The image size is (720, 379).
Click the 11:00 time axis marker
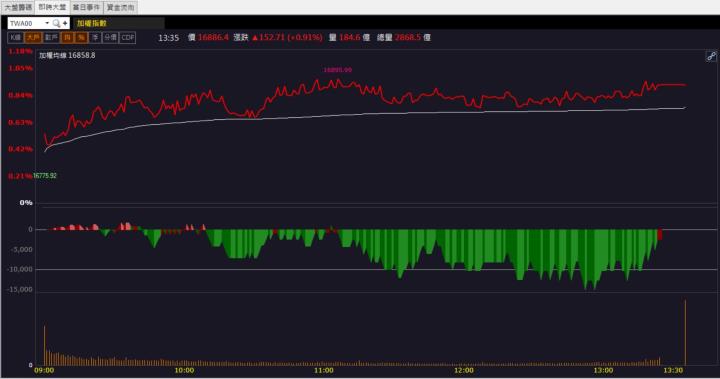click(324, 370)
